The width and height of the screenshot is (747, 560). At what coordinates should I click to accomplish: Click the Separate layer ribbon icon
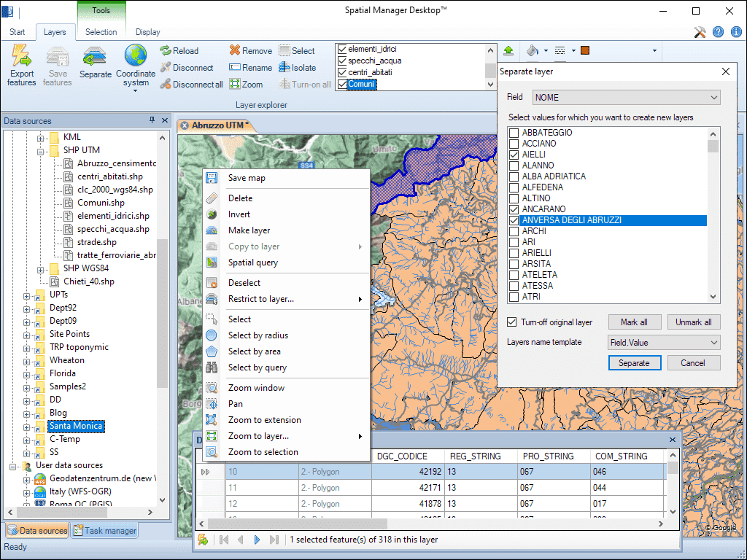[x=95, y=57]
